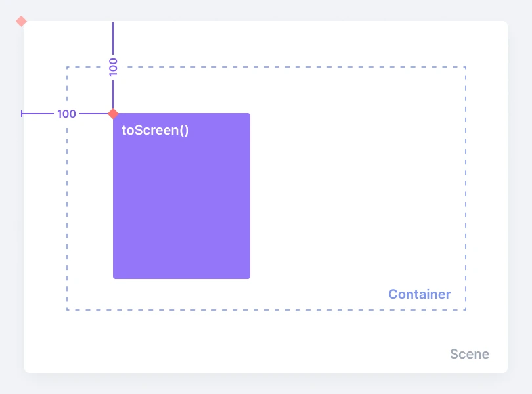Click the red diamond on purple rectangle corner

click(113, 114)
